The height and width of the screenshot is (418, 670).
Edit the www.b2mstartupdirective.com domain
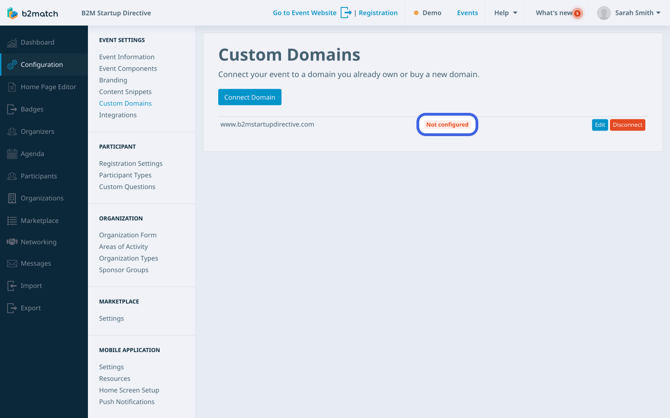point(599,125)
